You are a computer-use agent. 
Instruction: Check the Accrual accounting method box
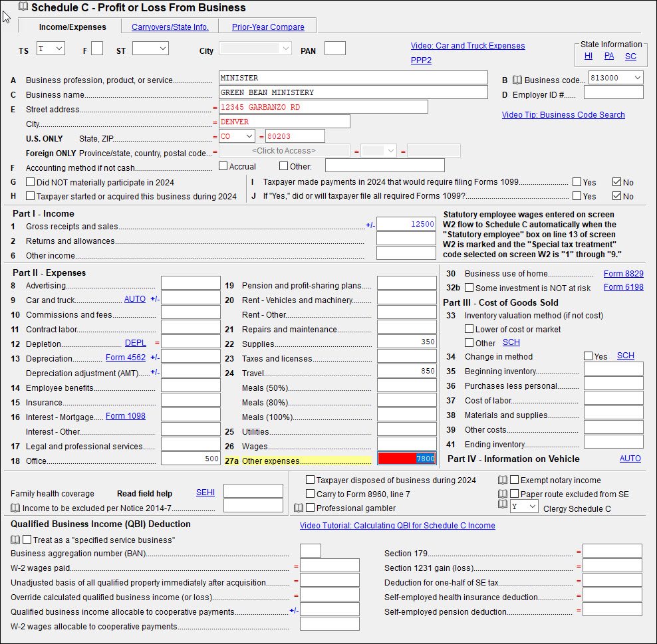click(223, 166)
